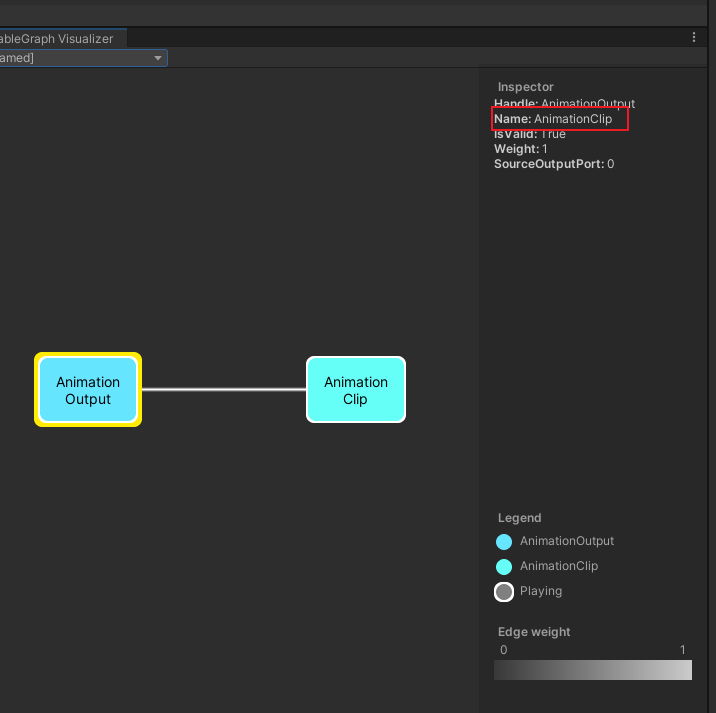Screen dimensions: 716x713
Task: Click the Legend section heading
Action: [x=519, y=518]
